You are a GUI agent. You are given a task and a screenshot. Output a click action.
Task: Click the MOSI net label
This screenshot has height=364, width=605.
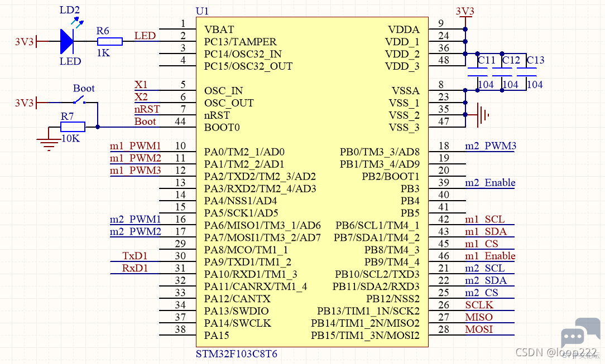(x=478, y=329)
